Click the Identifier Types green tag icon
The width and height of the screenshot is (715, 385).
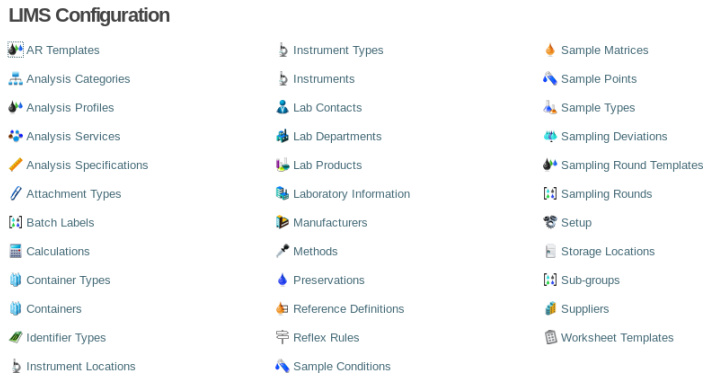point(16,337)
